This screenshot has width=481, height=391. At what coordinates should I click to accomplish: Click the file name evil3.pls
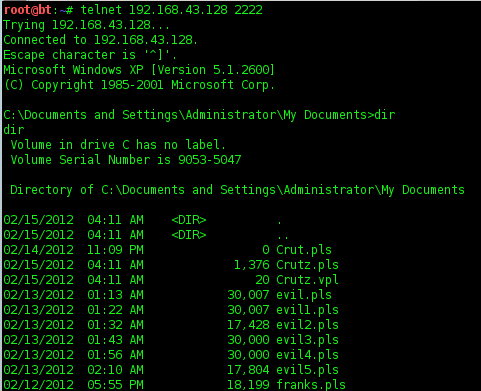coord(307,340)
